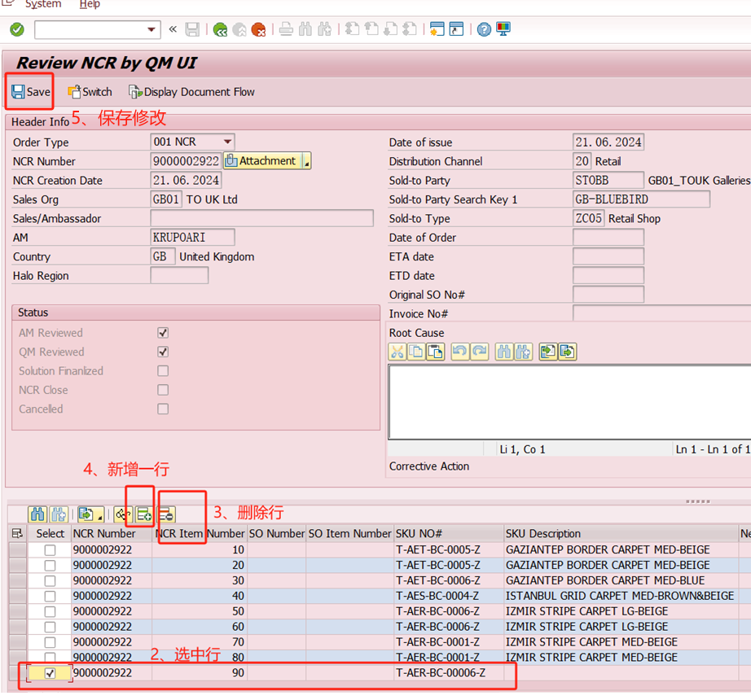Screen dimensions: 751x700
Task: Click the Insert Row icon in grid toolbar
Action: (x=144, y=514)
